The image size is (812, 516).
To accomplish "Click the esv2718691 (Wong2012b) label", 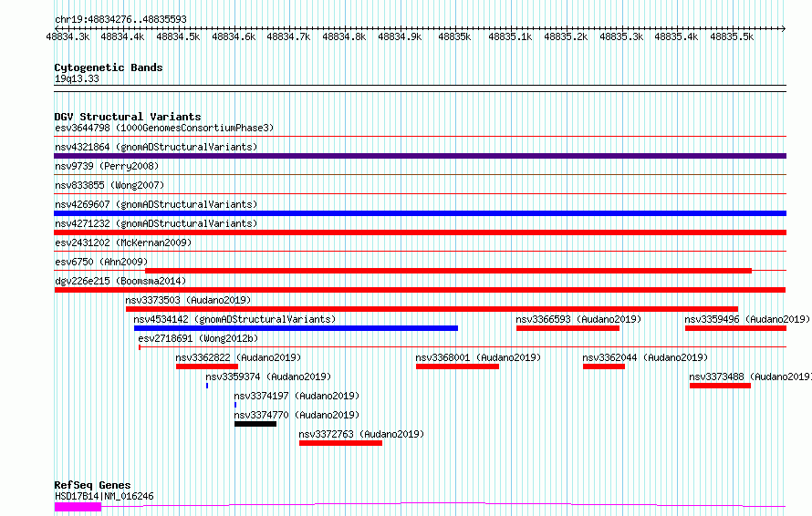I will click(x=198, y=338).
